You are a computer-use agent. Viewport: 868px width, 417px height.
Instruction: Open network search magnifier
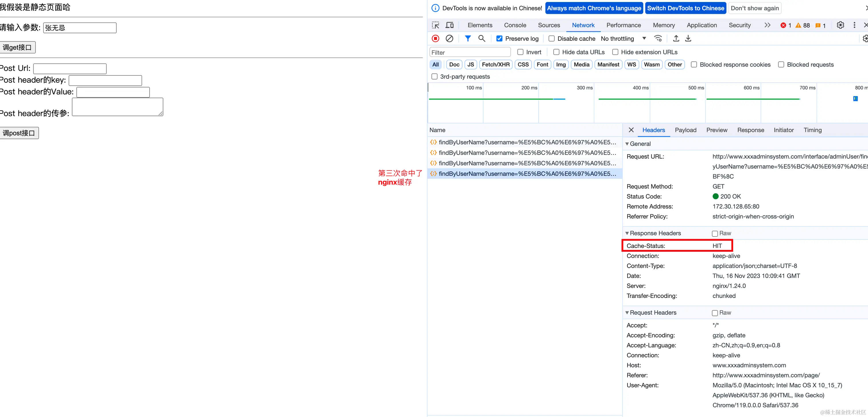(482, 38)
